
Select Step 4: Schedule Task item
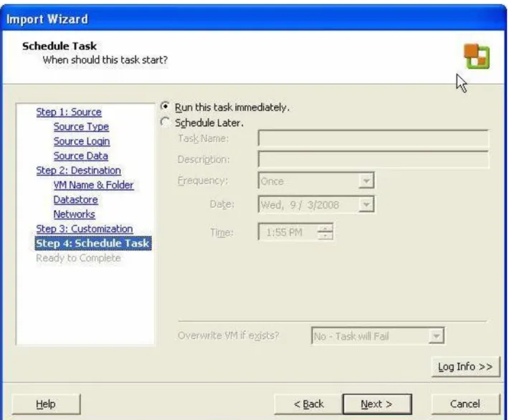click(93, 244)
